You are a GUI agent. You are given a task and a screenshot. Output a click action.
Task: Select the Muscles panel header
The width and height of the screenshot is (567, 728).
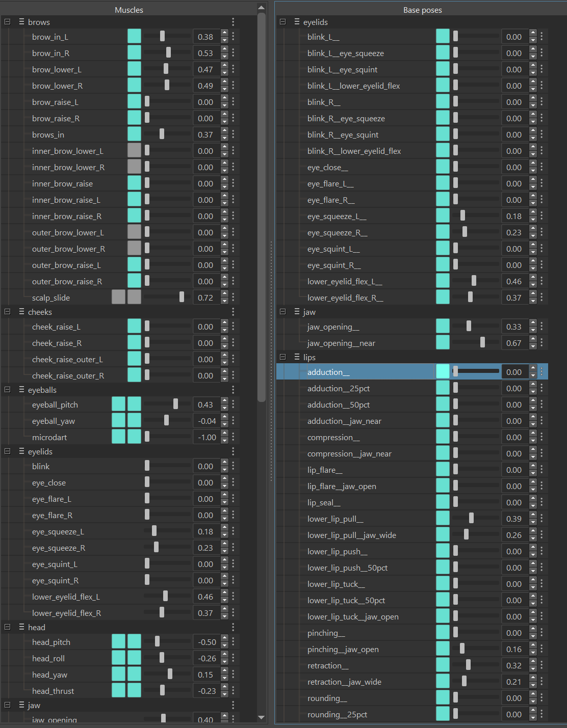tap(128, 10)
